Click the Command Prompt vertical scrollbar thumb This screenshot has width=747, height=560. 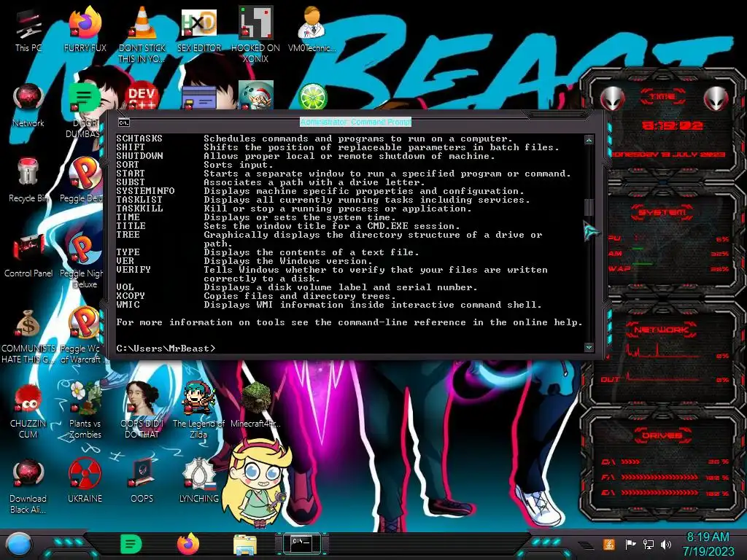(589, 207)
